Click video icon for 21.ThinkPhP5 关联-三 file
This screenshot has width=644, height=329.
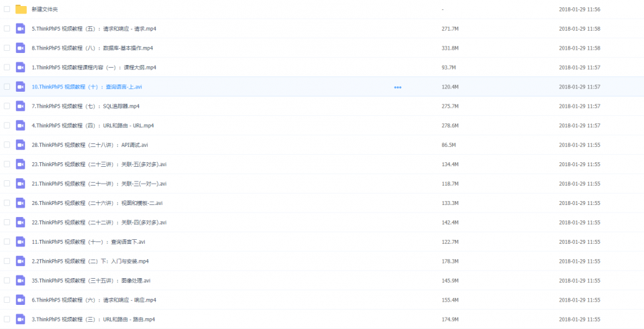(21, 184)
